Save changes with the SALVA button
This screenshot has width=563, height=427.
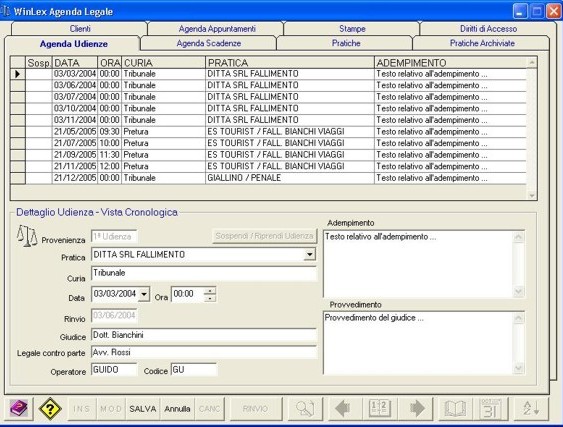pyautogui.click(x=143, y=409)
